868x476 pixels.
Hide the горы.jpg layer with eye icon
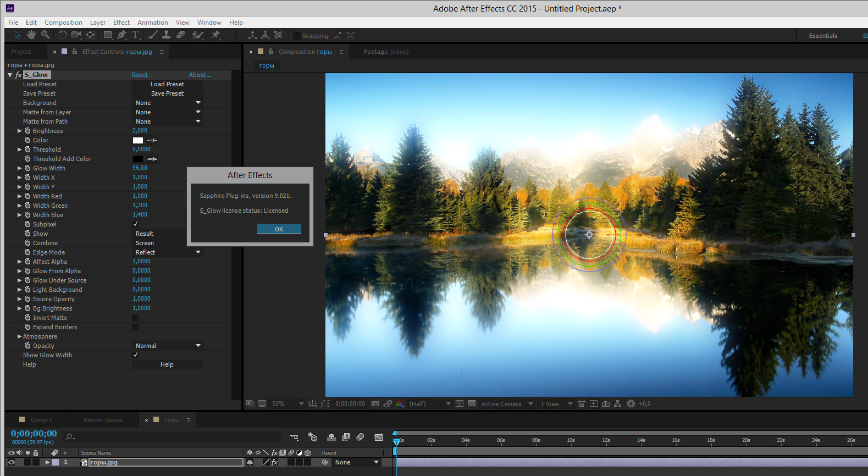(x=11, y=462)
